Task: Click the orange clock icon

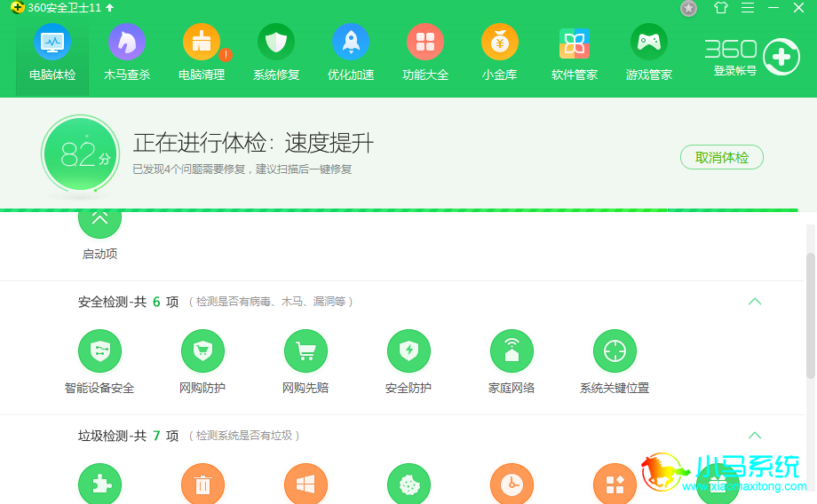Action: 512,484
